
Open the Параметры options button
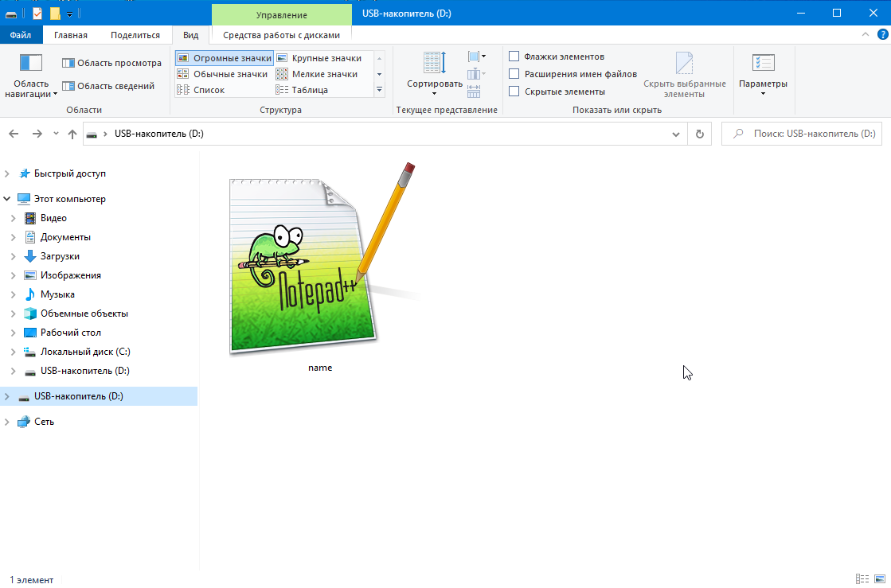coord(763,74)
